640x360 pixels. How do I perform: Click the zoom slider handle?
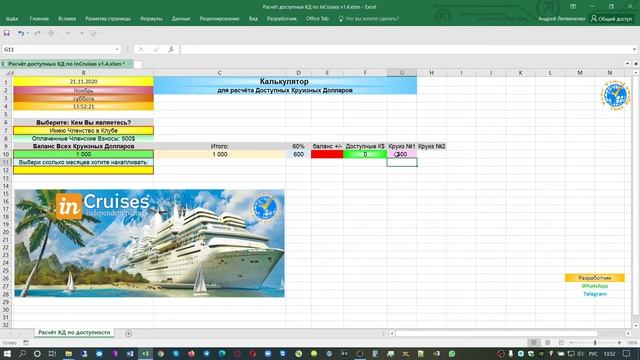pyautogui.click(x=595, y=342)
